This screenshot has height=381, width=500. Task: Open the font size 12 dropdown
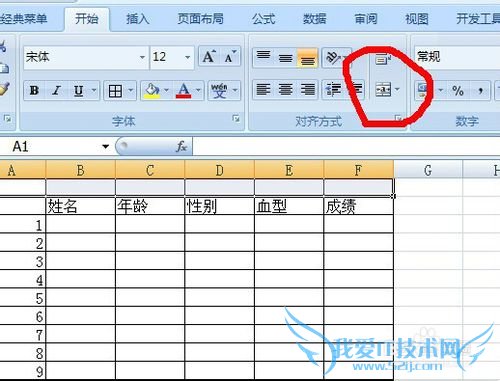click(x=188, y=57)
